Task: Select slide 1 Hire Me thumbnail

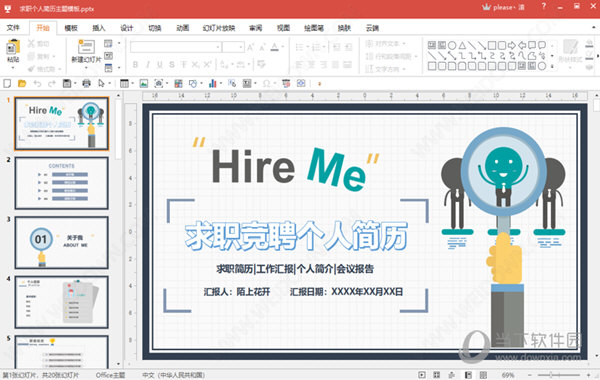Action: tap(62, 123)
